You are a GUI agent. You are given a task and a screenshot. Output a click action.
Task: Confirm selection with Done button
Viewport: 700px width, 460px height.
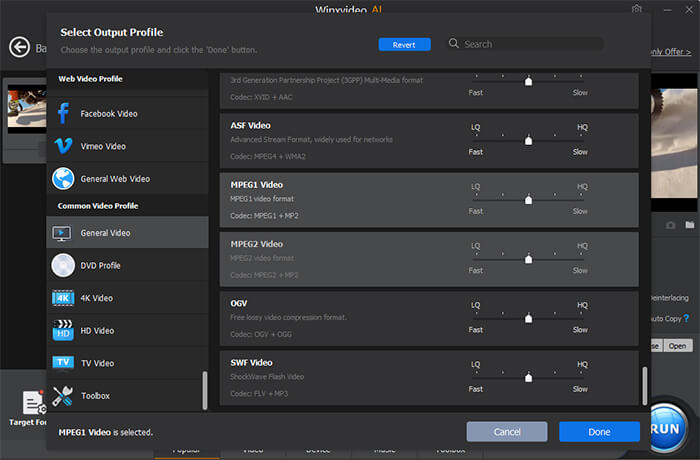point(599,432)
